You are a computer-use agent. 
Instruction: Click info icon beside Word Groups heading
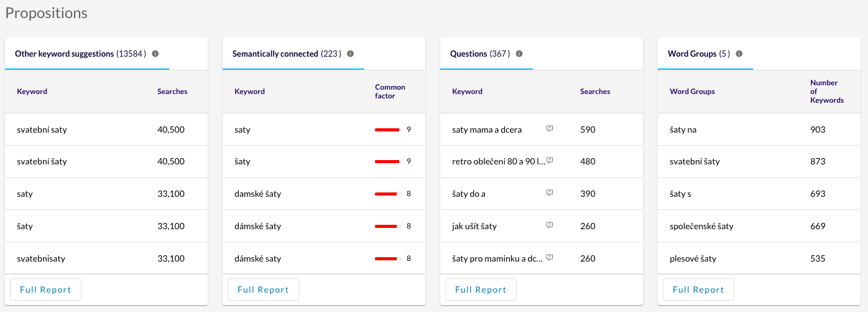click(739, 54)
